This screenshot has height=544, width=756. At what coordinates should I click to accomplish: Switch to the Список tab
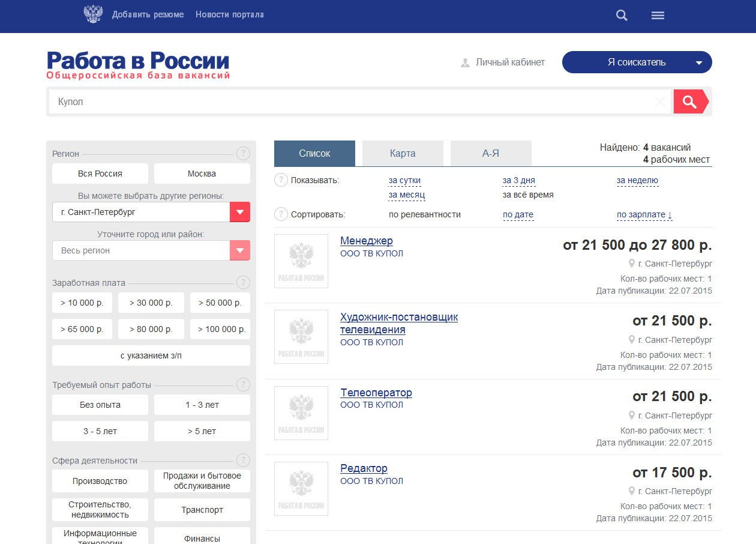[314, 153]
